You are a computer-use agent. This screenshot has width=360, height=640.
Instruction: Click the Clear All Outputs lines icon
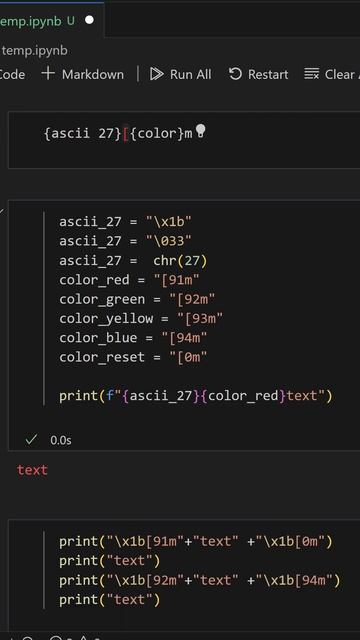(x=311, y=74)
